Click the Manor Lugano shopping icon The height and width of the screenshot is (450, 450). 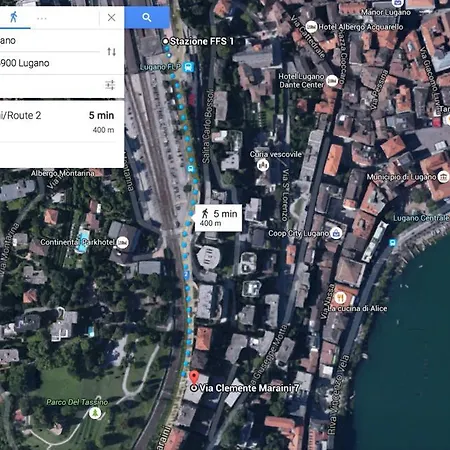pyautogui.click(x=397, y=3)
